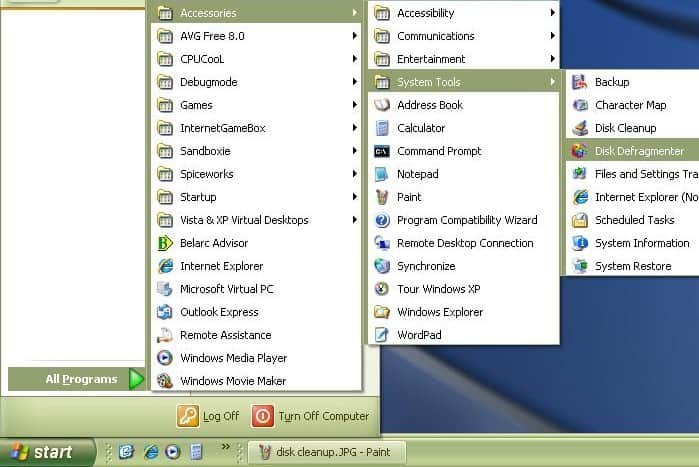Select Scheduled Tasks in System Tools
The height and width of the screenshot is (467, 699).
pyautogui.click(x=634, y=220)
